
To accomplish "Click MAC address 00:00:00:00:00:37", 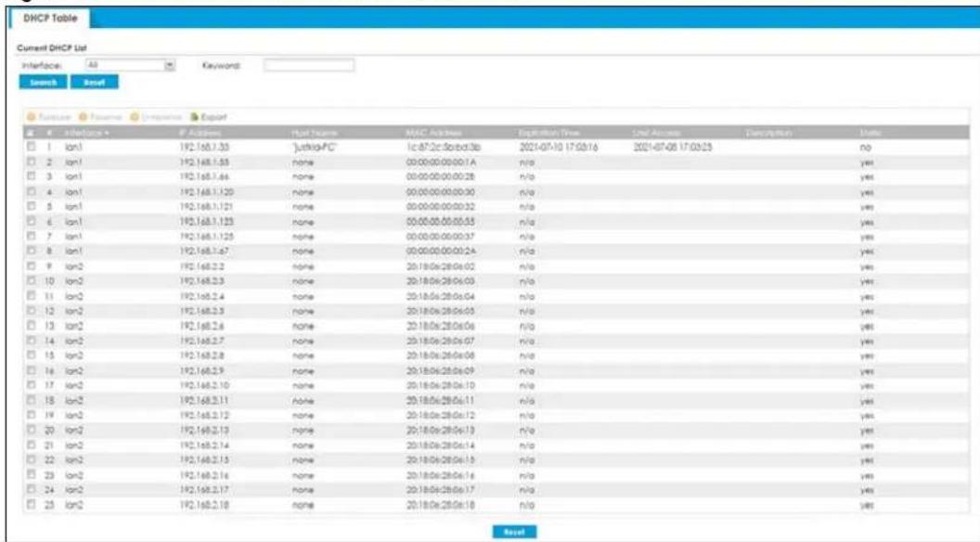I will tap(441, 237).
